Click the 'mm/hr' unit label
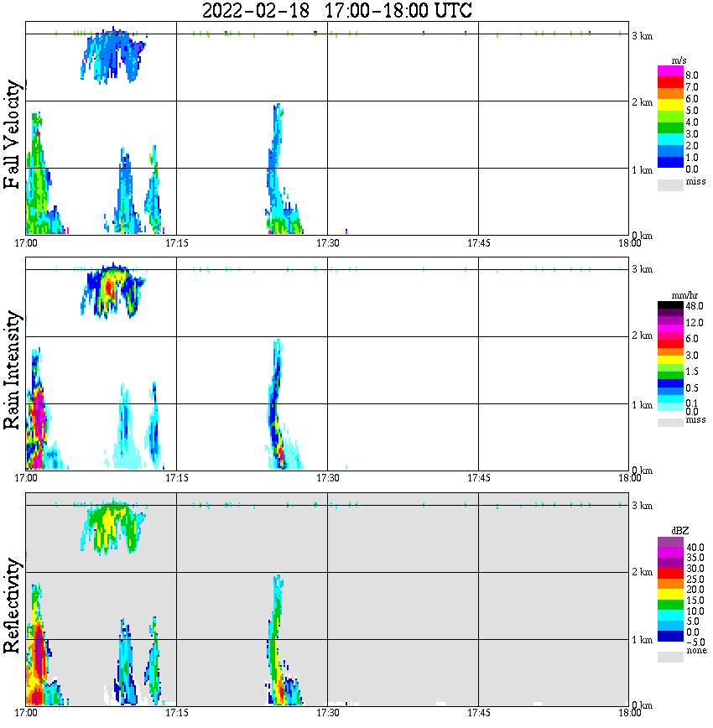The image size is (713, 728). tap(684, 296)
